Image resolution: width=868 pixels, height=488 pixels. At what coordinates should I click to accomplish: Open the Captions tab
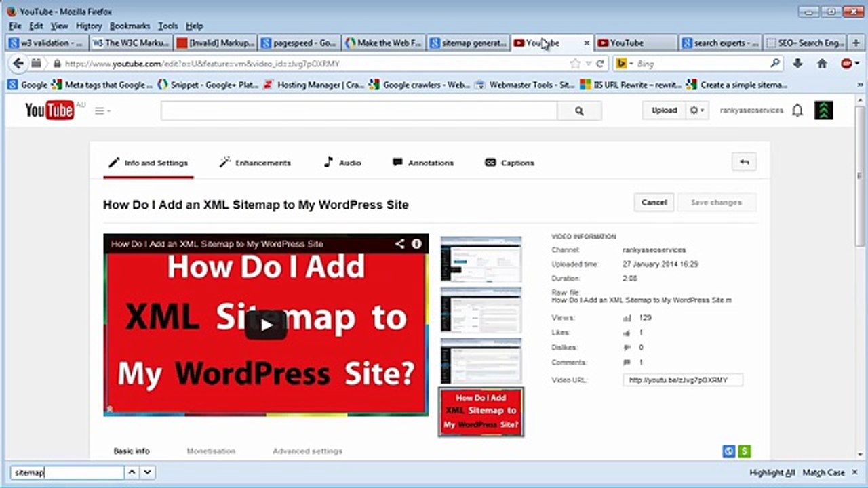click(x=510, y=163)
